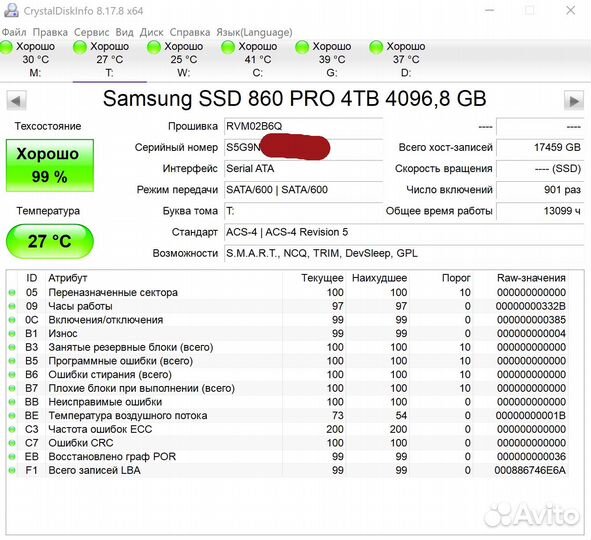
Task: Select row B5 Программные ошибки
Action: point(288,361)
